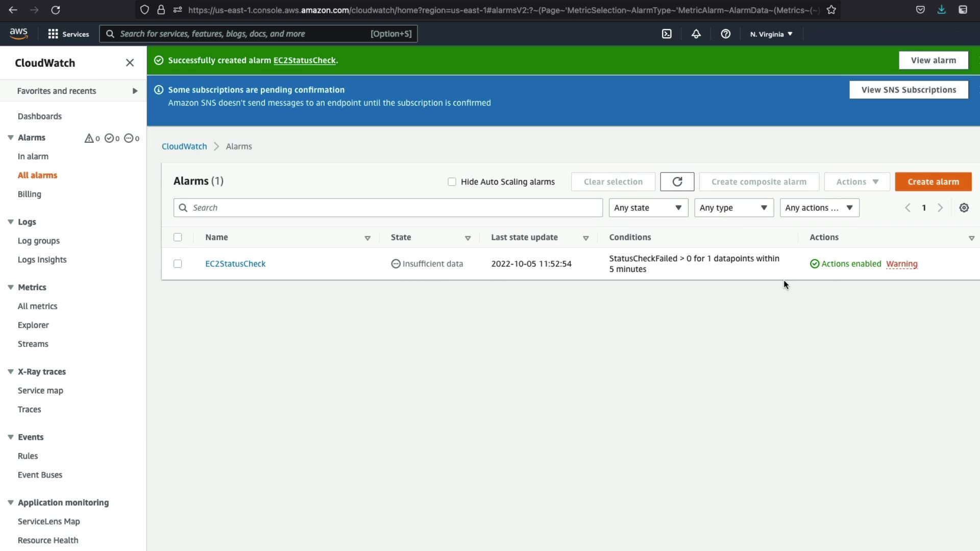Open AWS CloudShell terminal icon

click(x=667, y=34)
